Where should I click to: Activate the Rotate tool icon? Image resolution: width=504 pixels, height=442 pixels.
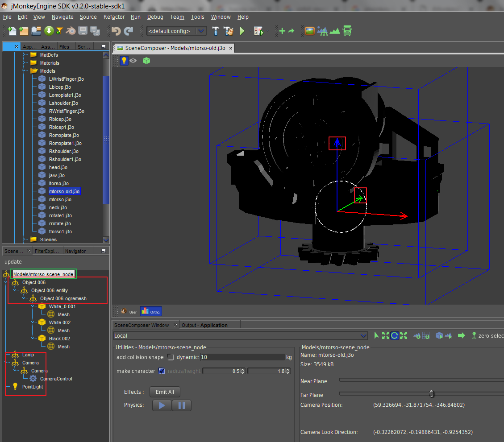coord(394,335)
